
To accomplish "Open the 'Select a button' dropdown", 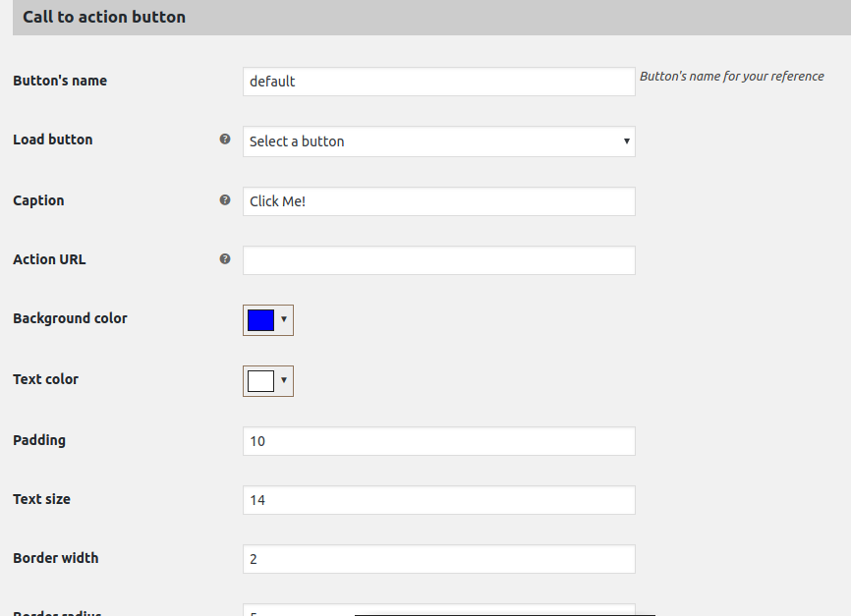I will point(438,141).
